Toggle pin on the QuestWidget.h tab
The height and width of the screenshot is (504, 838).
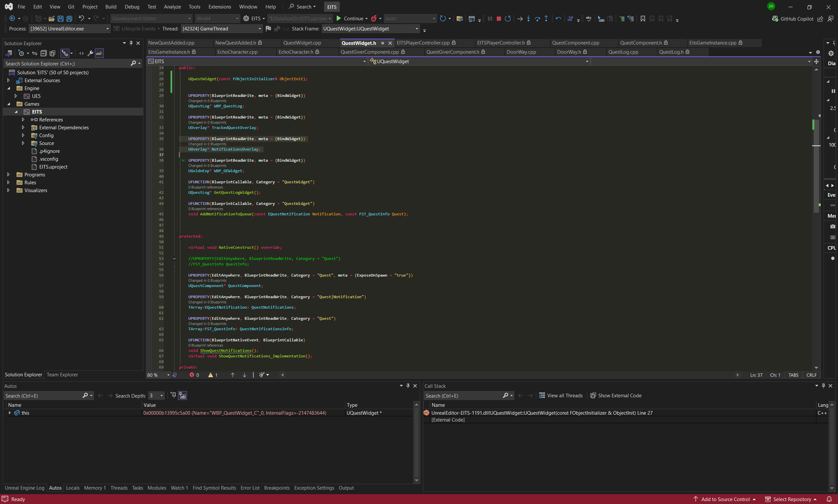pos(383,43)
